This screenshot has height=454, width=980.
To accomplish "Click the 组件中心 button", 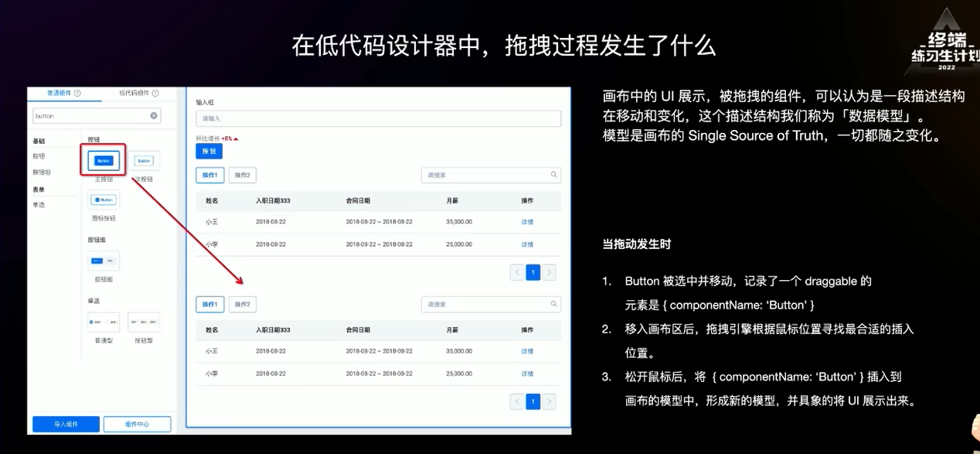I will pyautogui.click(x=137, y=424).
